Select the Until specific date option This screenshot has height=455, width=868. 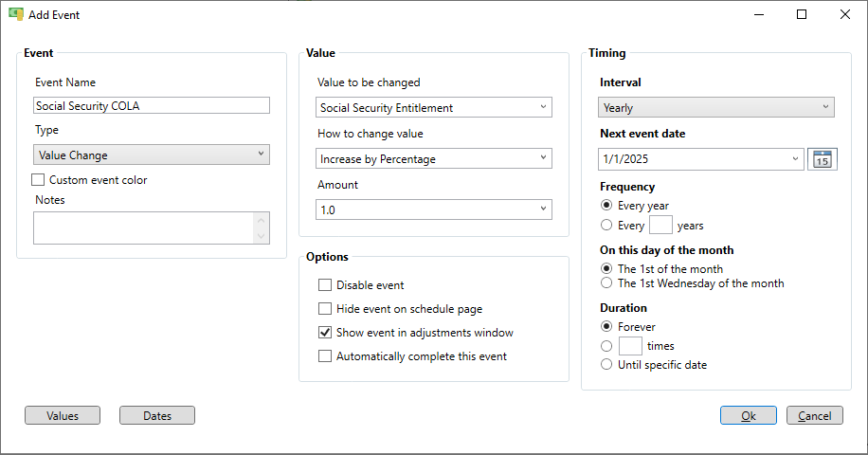606,365
